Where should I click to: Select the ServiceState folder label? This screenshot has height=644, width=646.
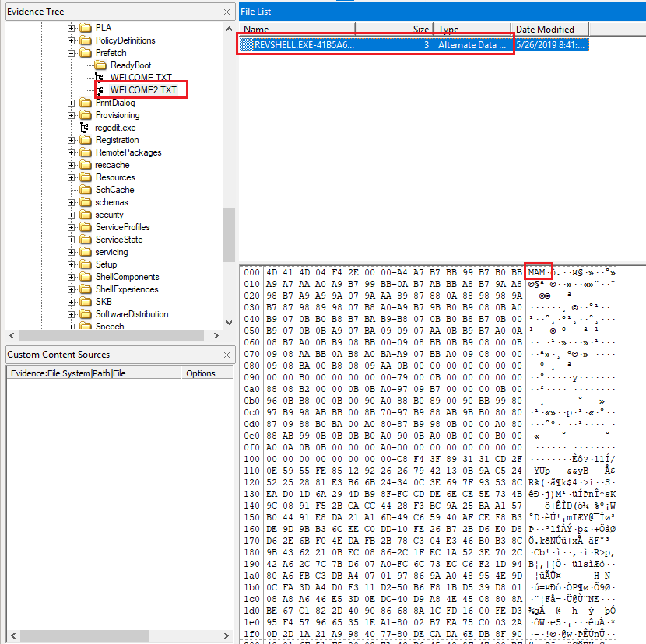(x=119, y=240)
